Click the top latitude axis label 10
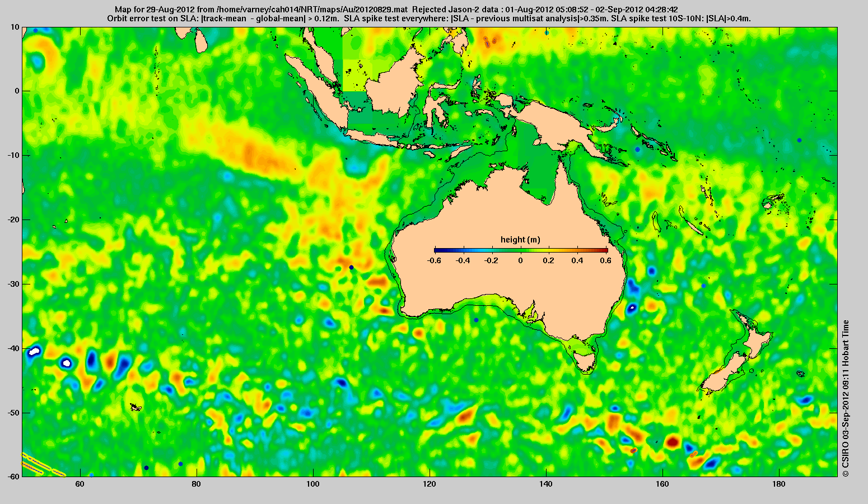 tap(15, 26)
